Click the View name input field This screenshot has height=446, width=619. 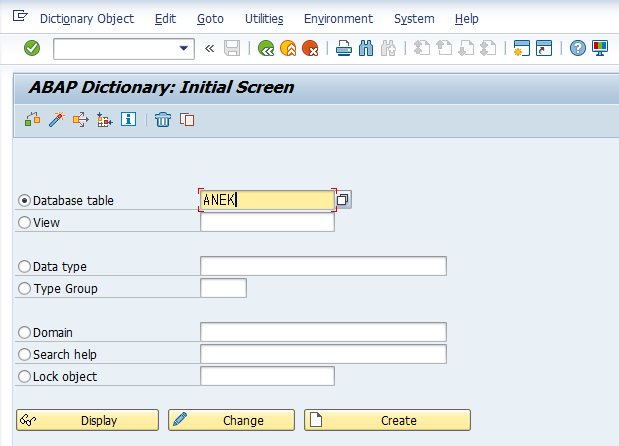tap(267, 222)
